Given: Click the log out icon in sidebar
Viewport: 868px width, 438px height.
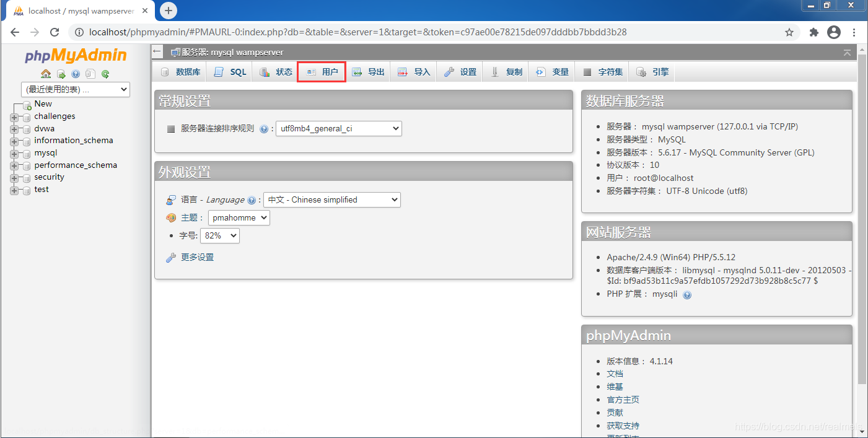Looking at the screenshot, I should [61, 74].
